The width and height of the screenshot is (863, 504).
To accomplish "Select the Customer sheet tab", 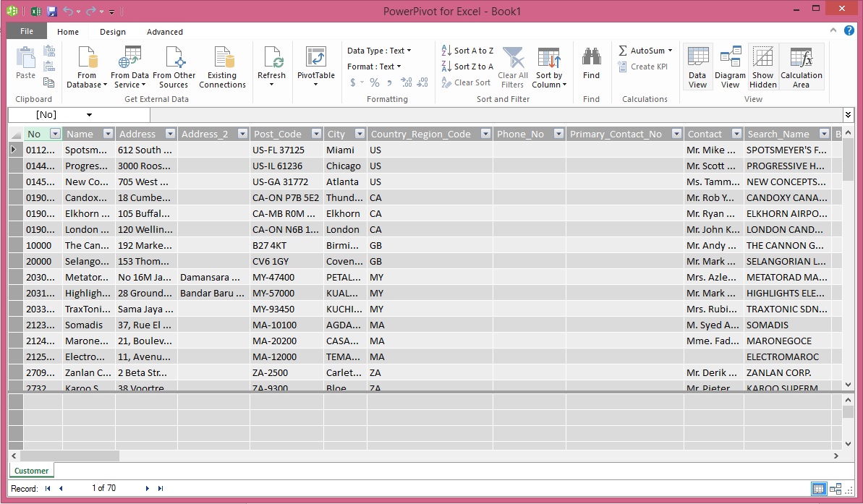I will (x=30, y=471).
